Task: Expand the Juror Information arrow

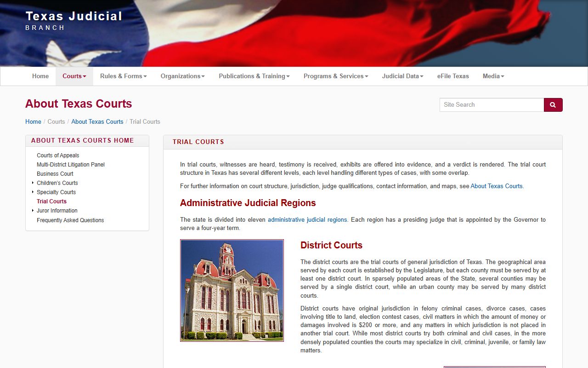Action: click(33, 210)
